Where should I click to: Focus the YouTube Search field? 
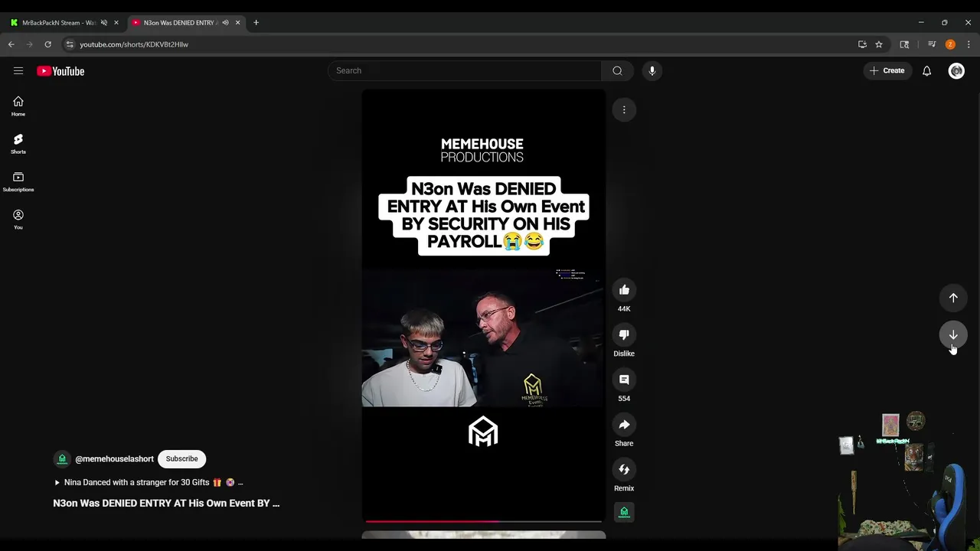tap(465, 70)
